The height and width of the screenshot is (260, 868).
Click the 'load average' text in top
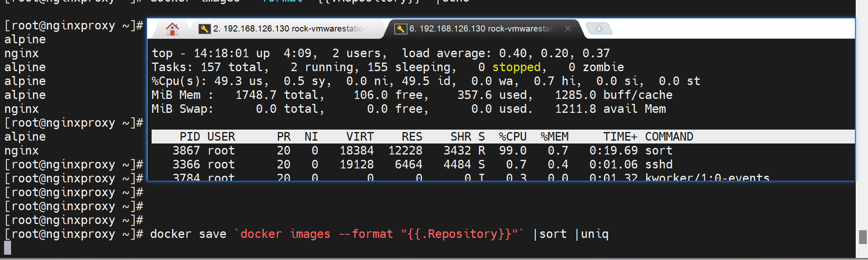click(445, 53)
